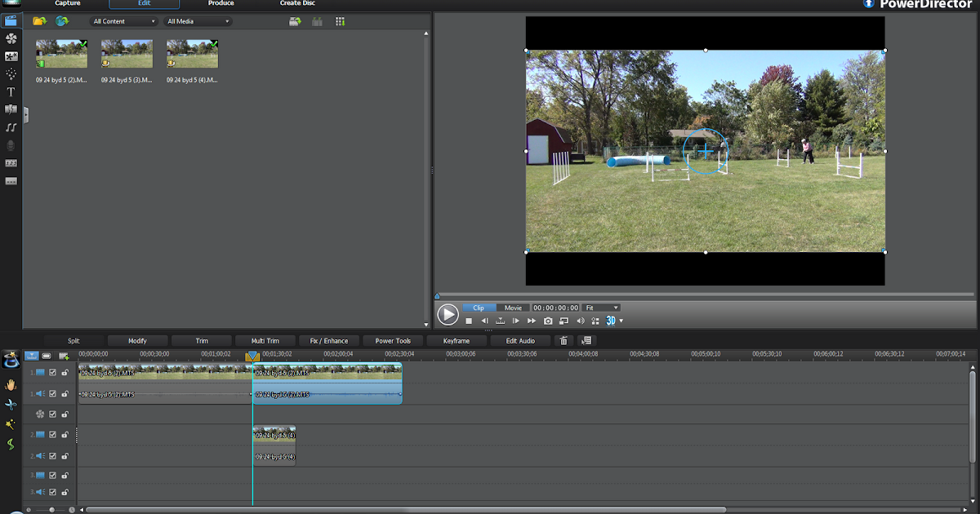Open the more-functions list icon beside trash
This screenshot has height=514, width=980.
tap(586, 340)
